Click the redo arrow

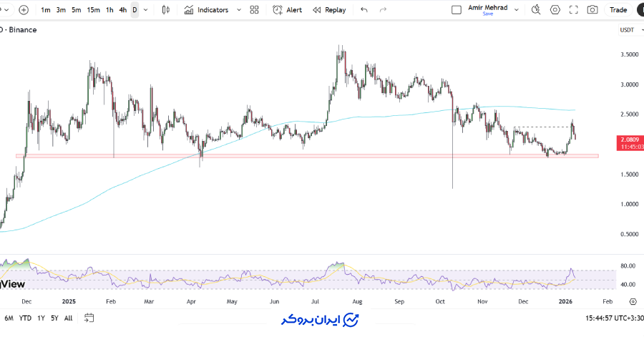383,10
